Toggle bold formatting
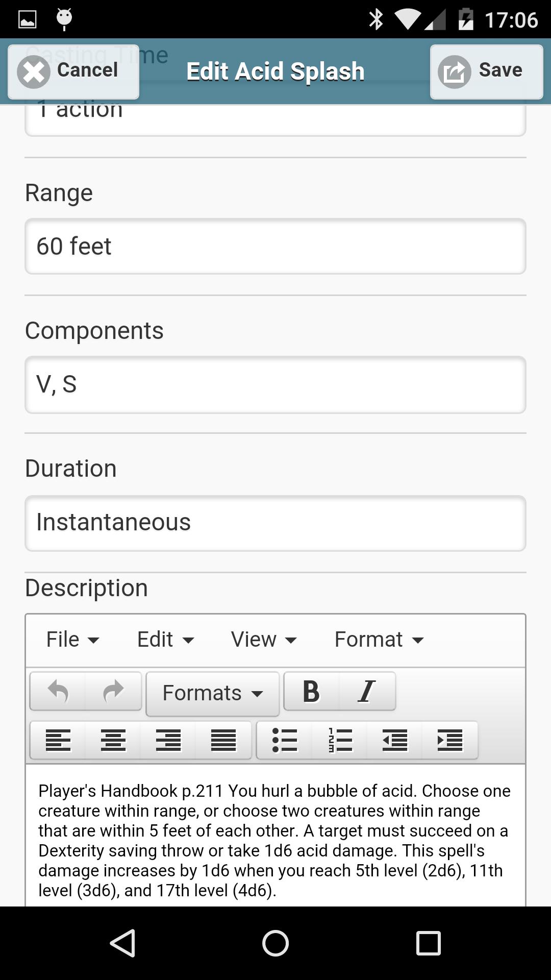 tap(311, 692)
